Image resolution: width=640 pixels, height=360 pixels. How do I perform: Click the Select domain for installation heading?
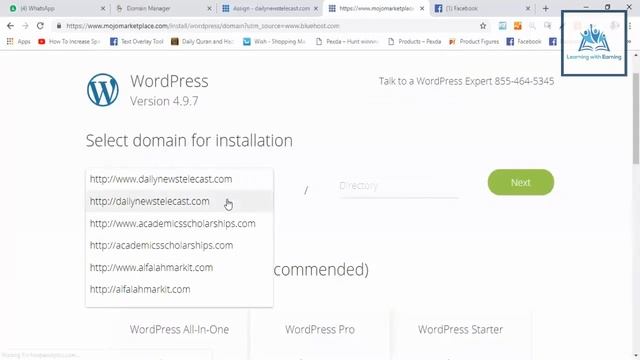(189, 141)
